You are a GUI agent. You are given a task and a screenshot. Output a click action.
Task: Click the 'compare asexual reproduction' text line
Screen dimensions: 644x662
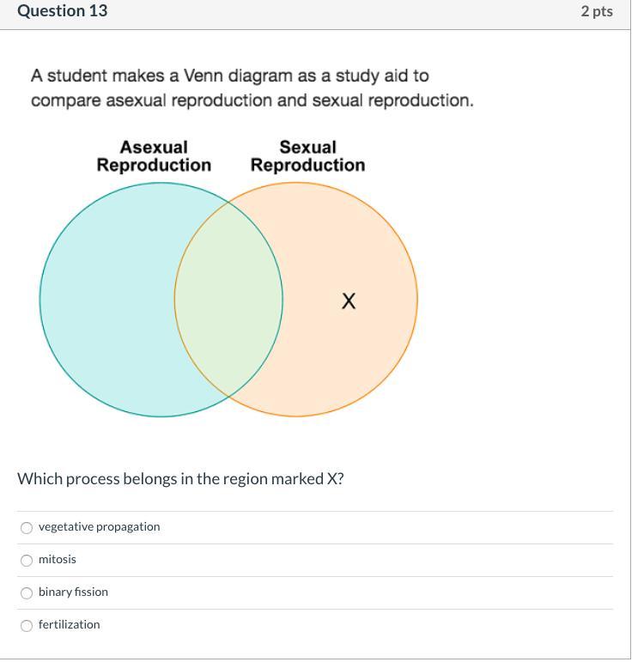point(252,100)
